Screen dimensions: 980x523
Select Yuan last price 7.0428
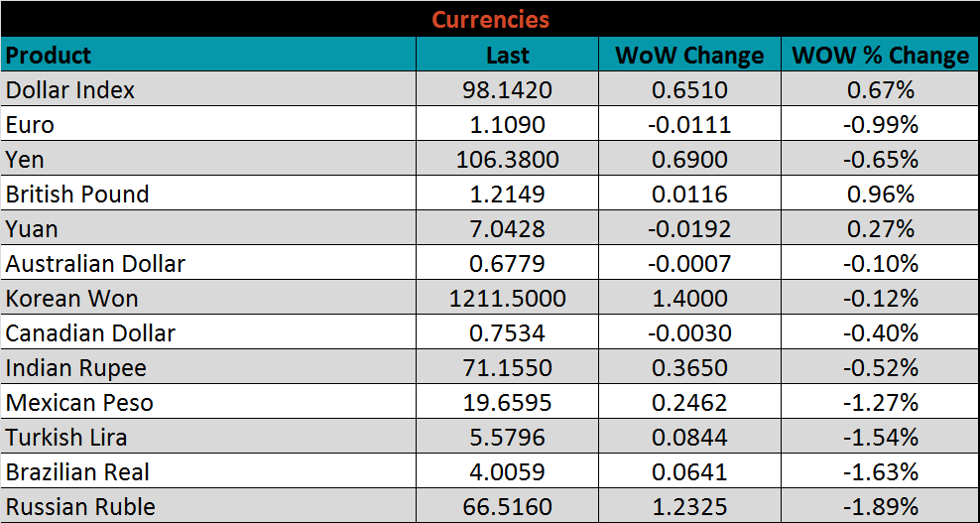pos(507,229)
